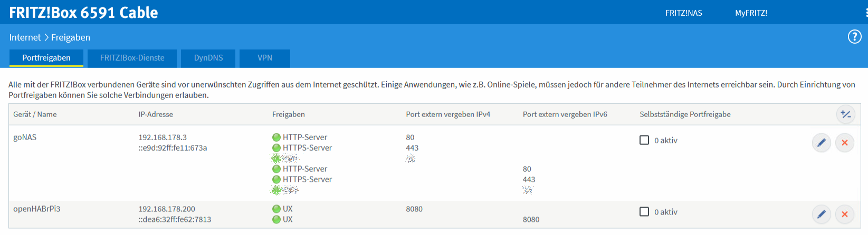
Task: Edit the openHABrPi3 port forwarding entry
Action: click(822, 214)
